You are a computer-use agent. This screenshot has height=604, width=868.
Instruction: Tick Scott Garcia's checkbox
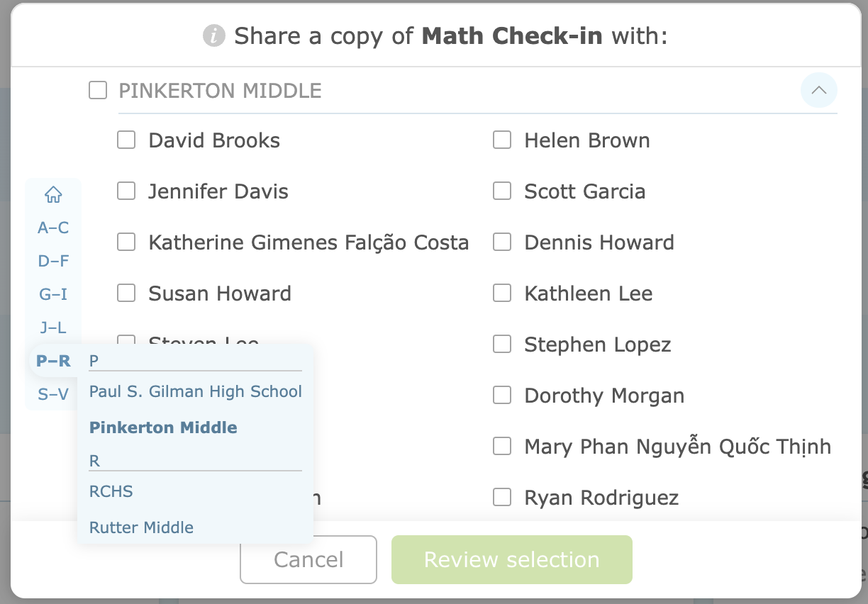pyautogui.click(x=501, y=191)
